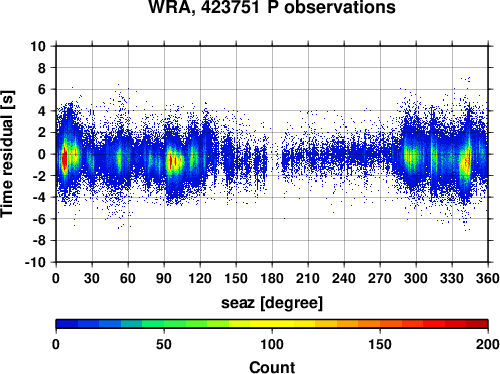
Task: Click the yellow middle of the colorbar
Action: [x=272, y=324]
